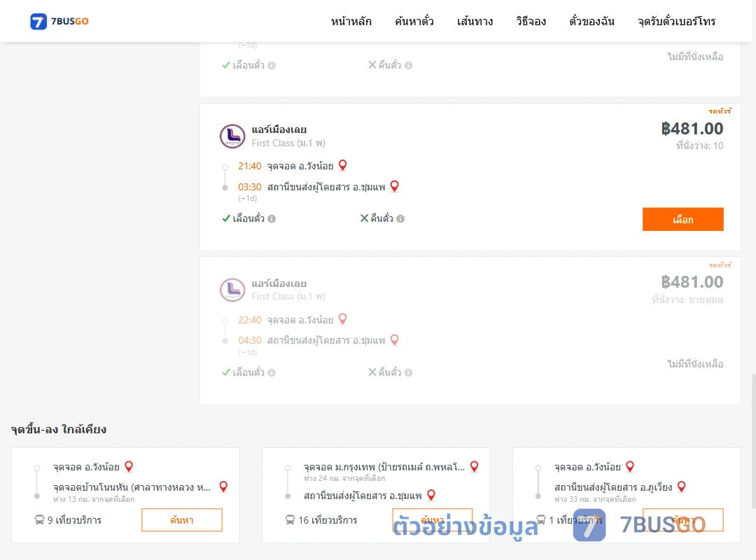Click map pin next to 04:30 สถานีขนส่ง อ.ชุมแพ

pos(394,340)
